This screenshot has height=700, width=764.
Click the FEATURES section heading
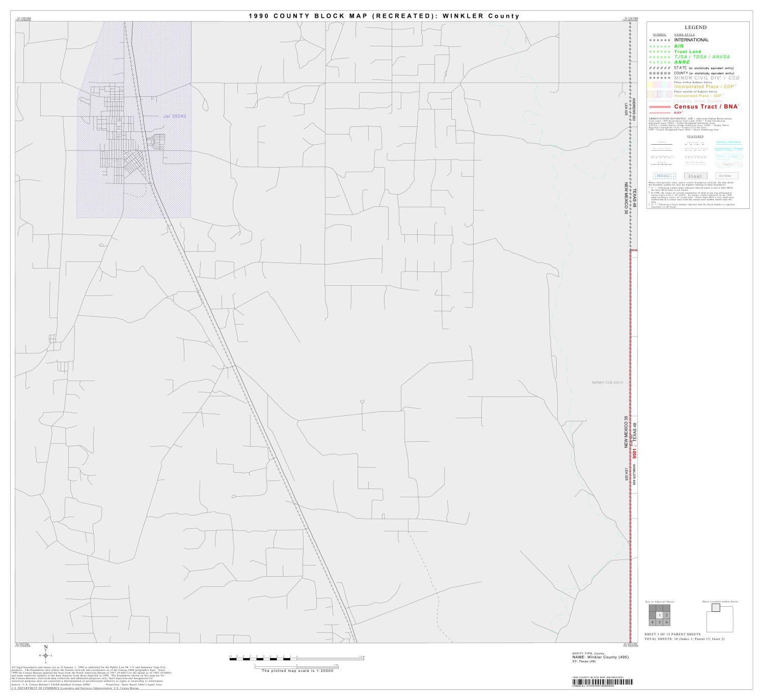click(696, 136)
